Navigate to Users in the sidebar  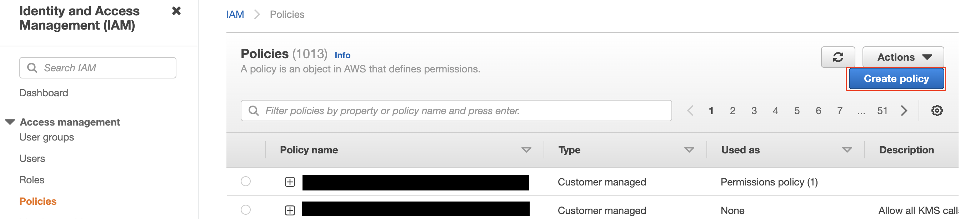[x=32, y=159]
